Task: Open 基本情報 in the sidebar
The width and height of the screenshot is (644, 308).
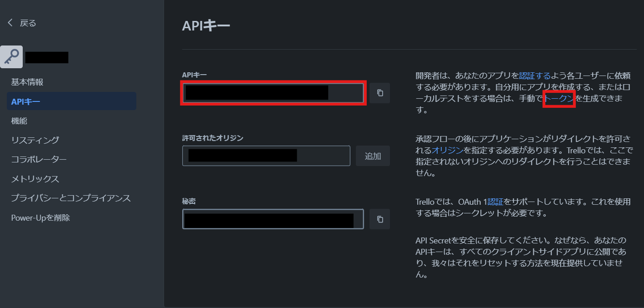Action: tap(27, 82)
